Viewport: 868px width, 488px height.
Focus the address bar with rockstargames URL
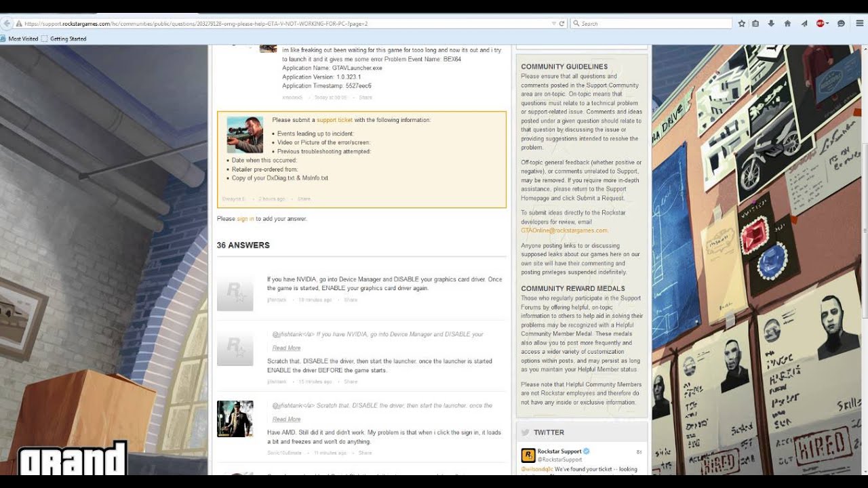tap(285, 23)
